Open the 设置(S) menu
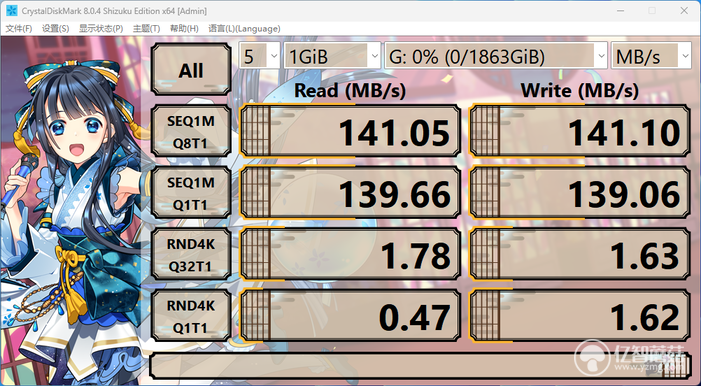The width and height of the screenshot is (701, 386). click(55, 29)
